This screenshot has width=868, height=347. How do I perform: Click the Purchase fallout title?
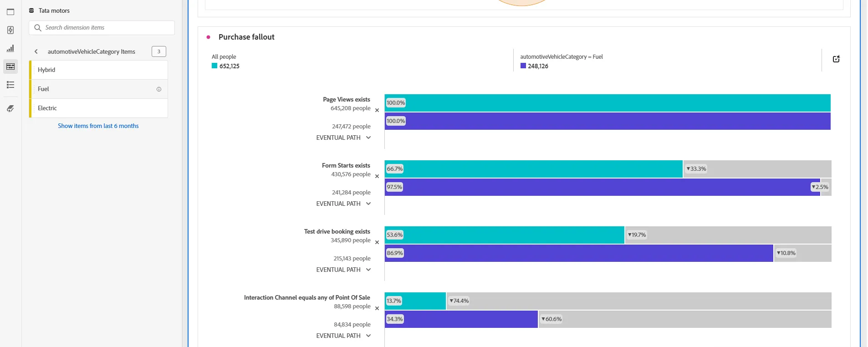click(246, 37)
